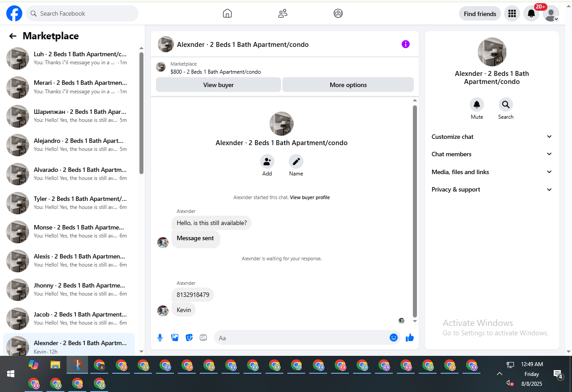Click the muted speaker volume icon
Screen dimensions: 572x392
[x=510, y=383]
